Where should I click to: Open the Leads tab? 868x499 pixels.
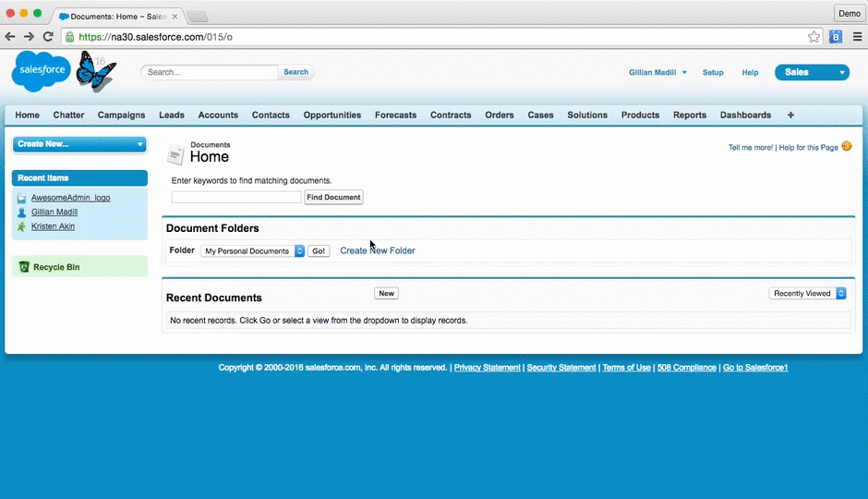pos(172,116)
